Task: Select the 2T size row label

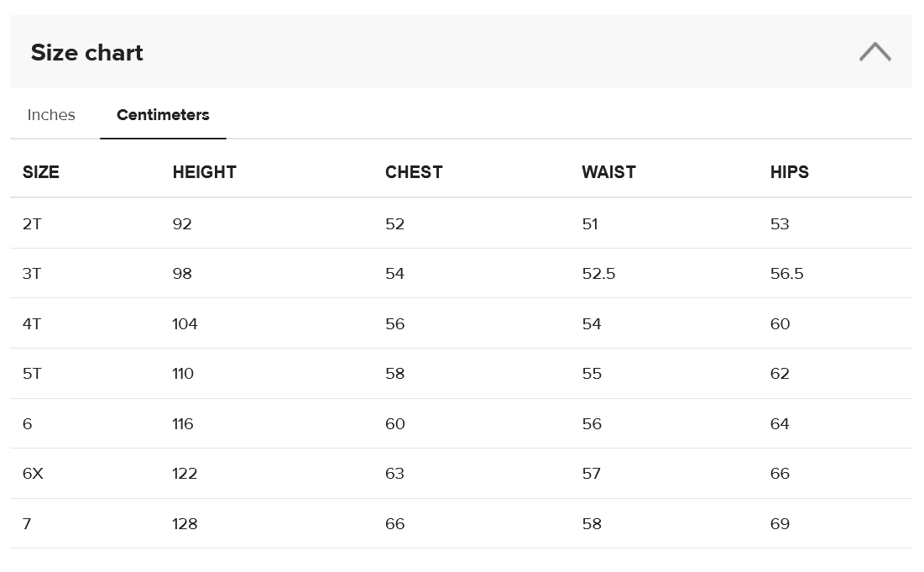Action: (32, 224)
